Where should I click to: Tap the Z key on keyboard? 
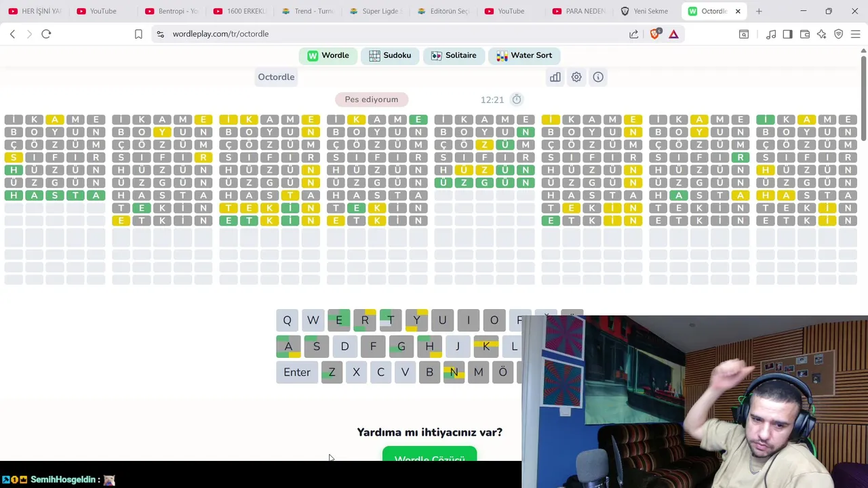tap(332, 372)
